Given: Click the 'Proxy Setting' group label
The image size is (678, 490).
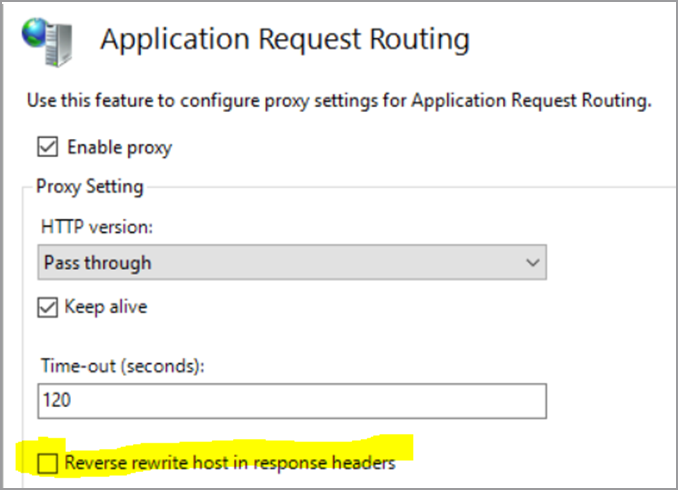Looking at the screenshot, I should (90, 186).
